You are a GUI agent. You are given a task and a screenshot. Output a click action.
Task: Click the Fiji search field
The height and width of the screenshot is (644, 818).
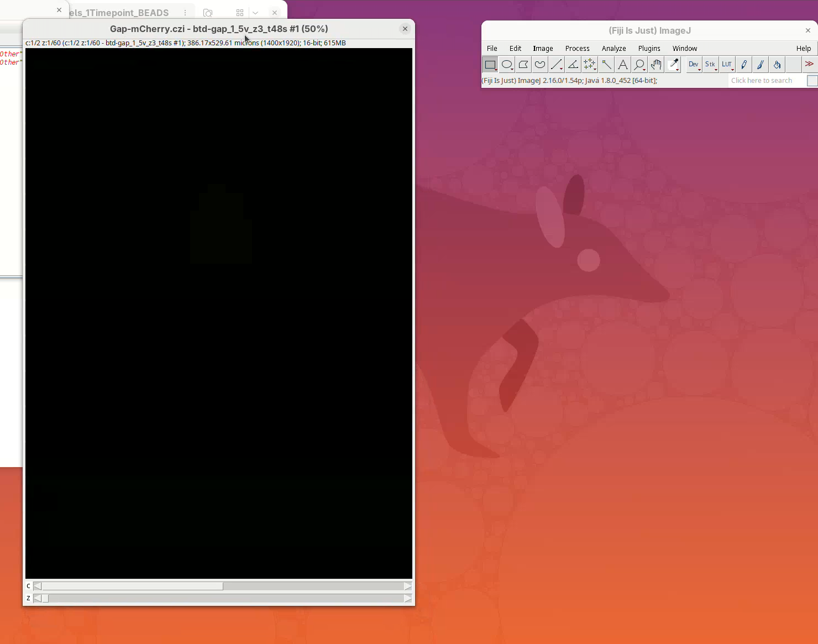tap(766, 81)
